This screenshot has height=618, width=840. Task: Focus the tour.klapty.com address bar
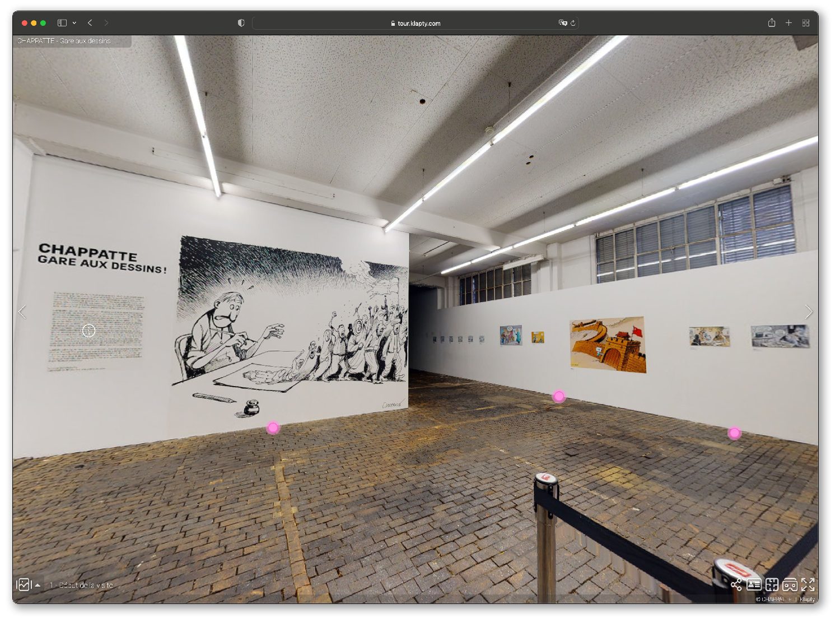(416, 23)
